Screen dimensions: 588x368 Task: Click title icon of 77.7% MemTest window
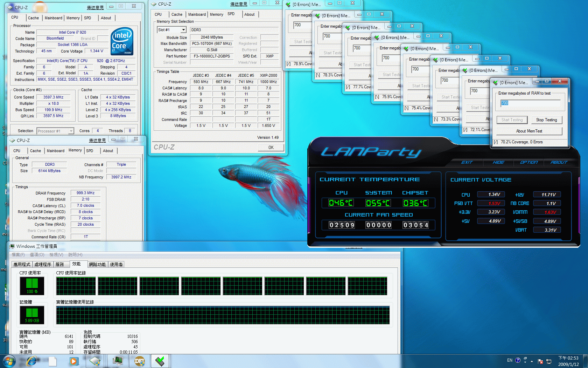[x=348, y=28]
